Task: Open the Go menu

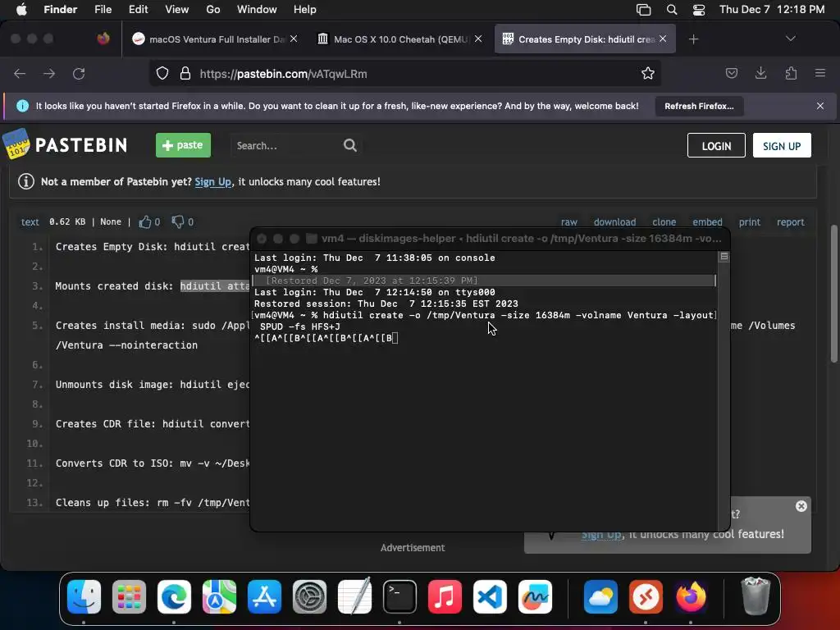Action: point(213,9)
